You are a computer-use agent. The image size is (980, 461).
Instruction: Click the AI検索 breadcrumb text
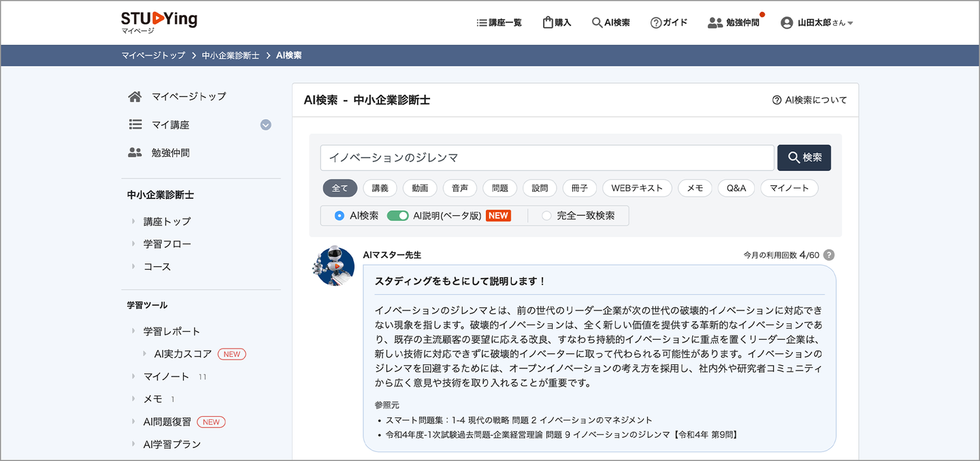[x=289, y=55]
